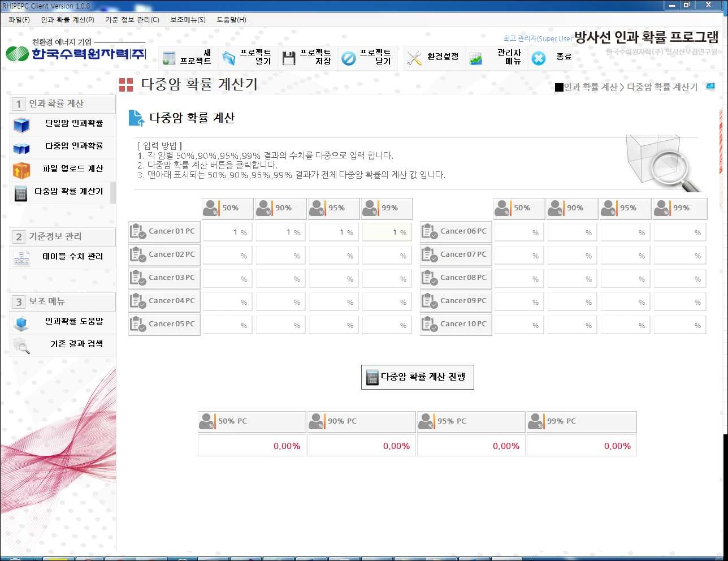Click the Cancer09 PC row label
This screenshot has width=728, height=561.
click(x=456, y=301)
